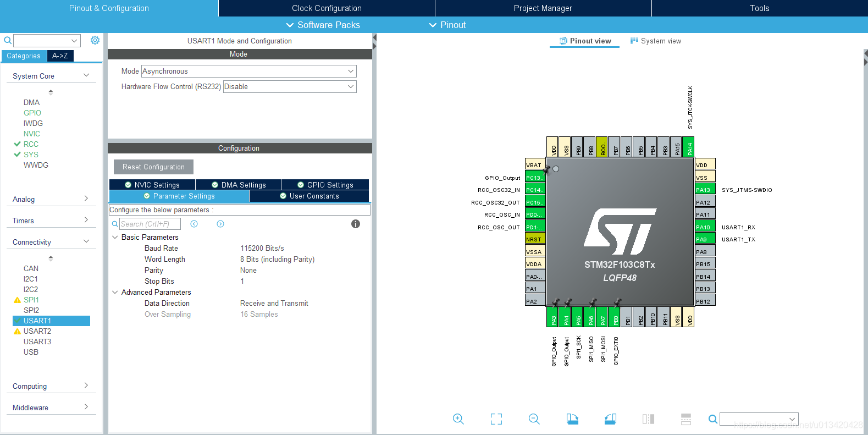Click the VBAT pin on the chip
The image size is (868, 435).
535,165
